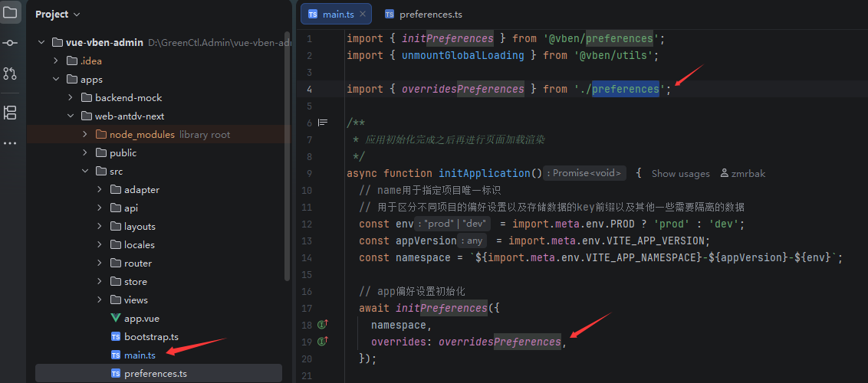
Task: Collapse the vue-vben-admin root folder
Action: click(41, 43)
